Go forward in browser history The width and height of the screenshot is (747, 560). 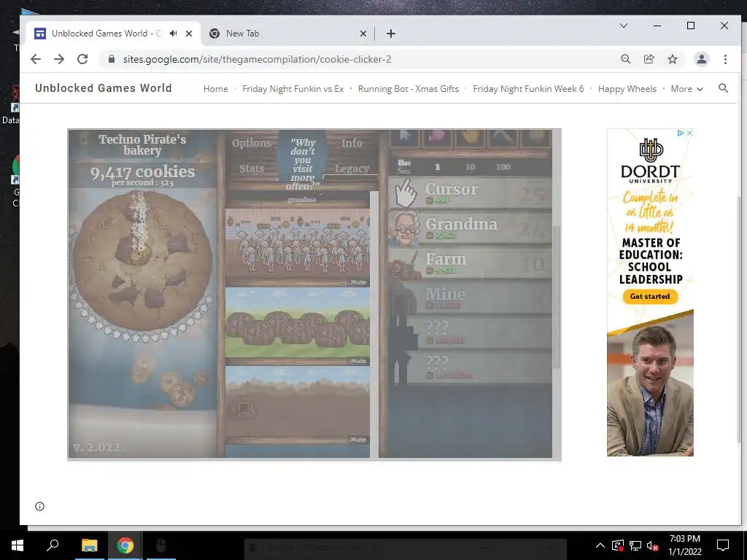click(x=59, y=59)
